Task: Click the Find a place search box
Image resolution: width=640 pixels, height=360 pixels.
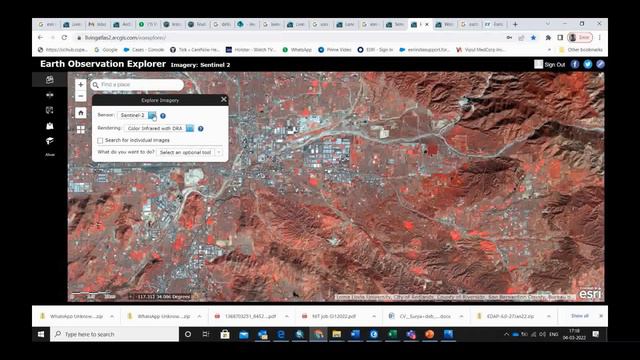Action: pos(137,84)
